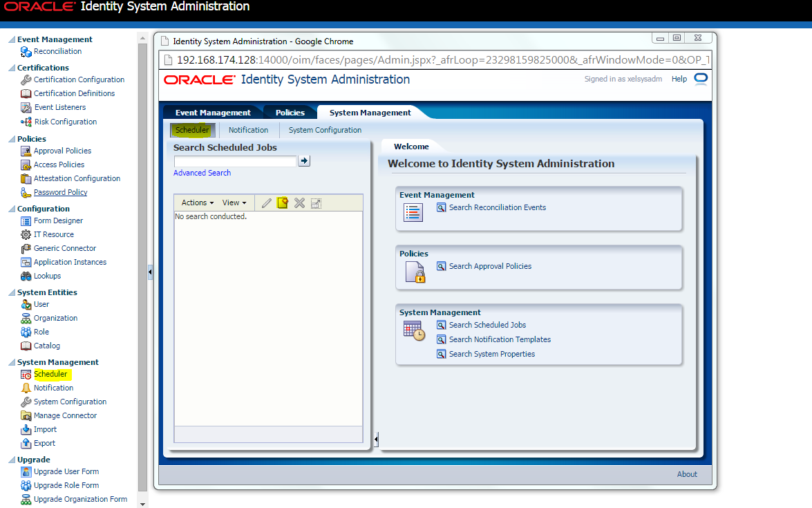Collapse the System Entities sidebar section

click(x=12, y=292)
